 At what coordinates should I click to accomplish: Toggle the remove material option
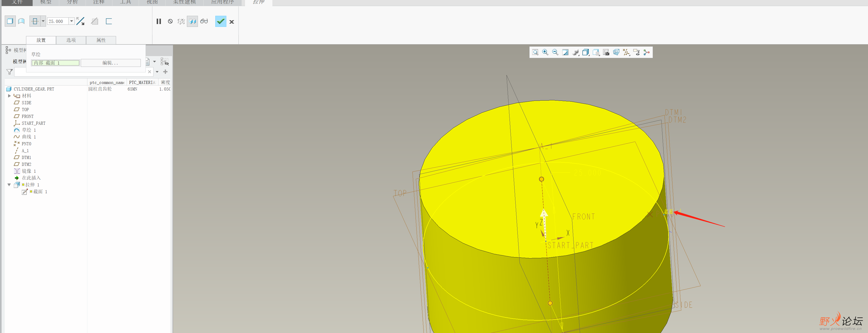tap(95, 21)
